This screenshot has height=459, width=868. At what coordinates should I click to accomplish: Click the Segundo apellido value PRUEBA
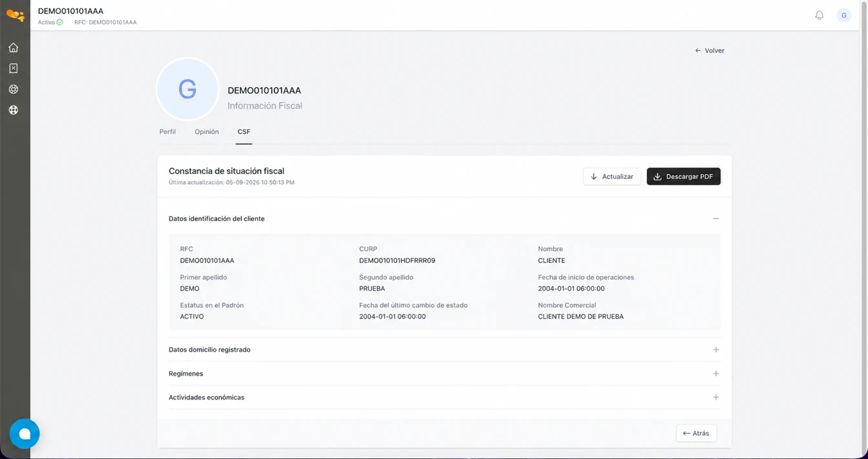click(372, 288)
